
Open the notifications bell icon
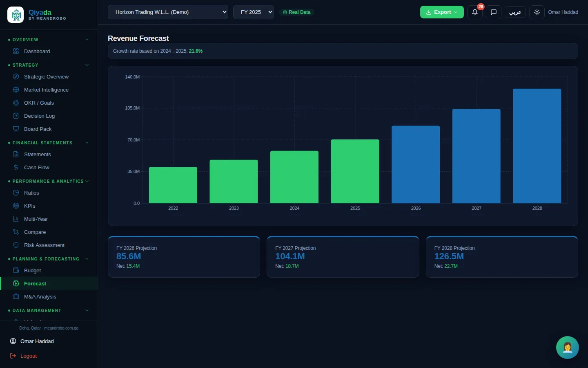(475, 12)
